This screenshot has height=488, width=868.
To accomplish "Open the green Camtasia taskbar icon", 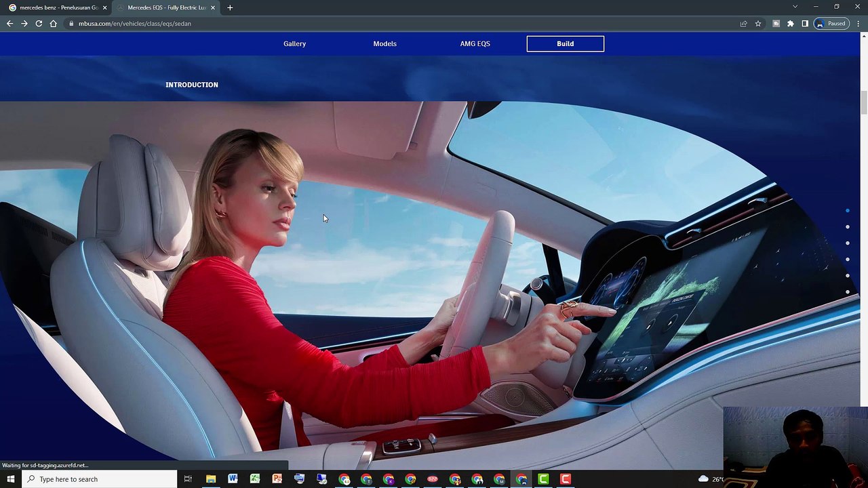I will click(x=543, y=479).
